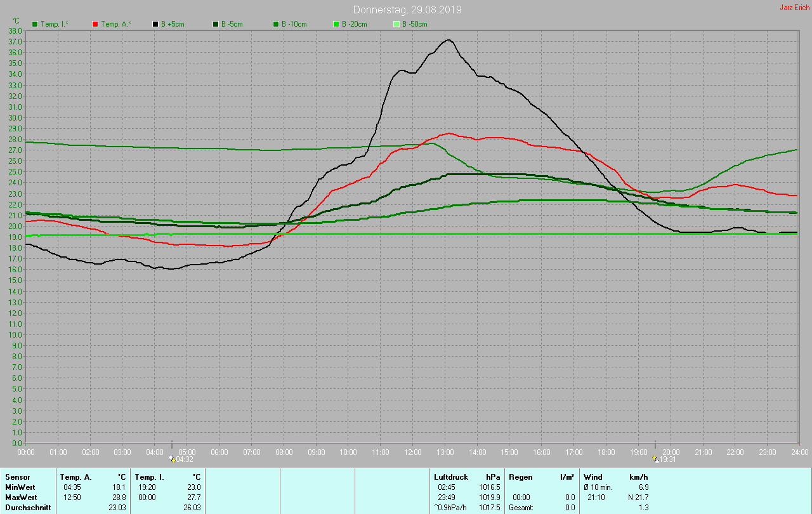Click the Temp. A. minimum value "18.1"
The height and width of the screenshot is (514, 812).
click(119, 487)
